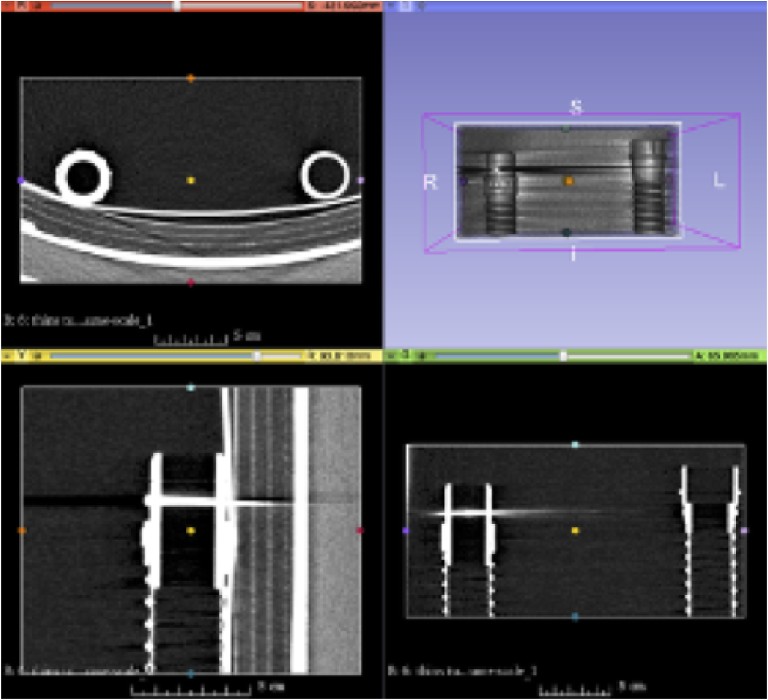This screenshot has width=768, height=700.
Task: Click the pin icon in the green slice bar
Action: click(390, 355)
